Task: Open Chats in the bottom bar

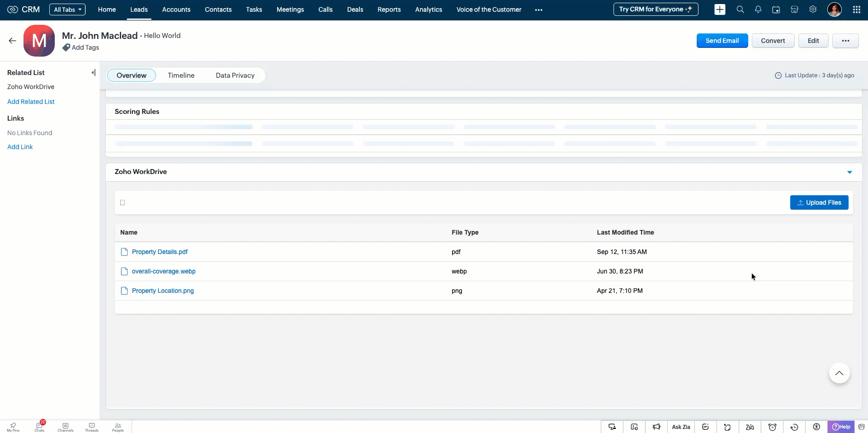Action: click(x=40, y=427)
